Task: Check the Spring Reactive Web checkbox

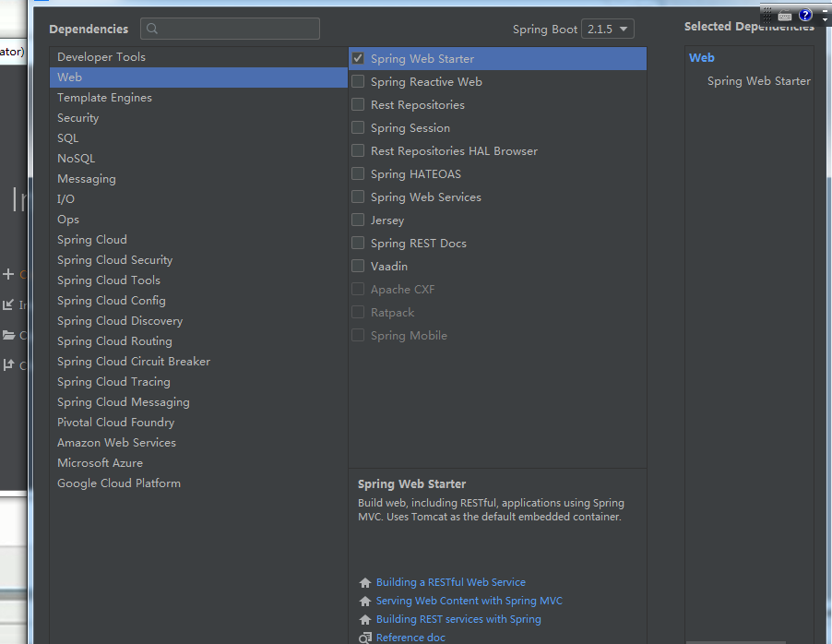Action: tap(358, 81)
